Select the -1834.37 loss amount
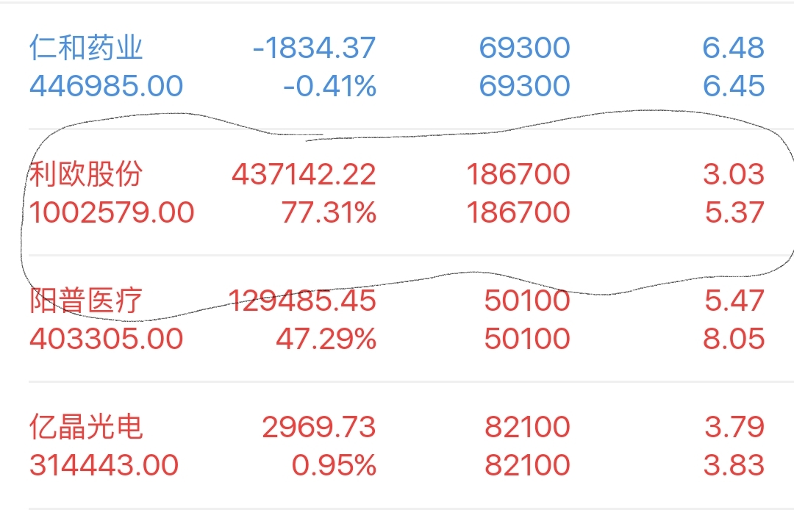The height and width of the screenshot is (532, 794). [314, 48]
